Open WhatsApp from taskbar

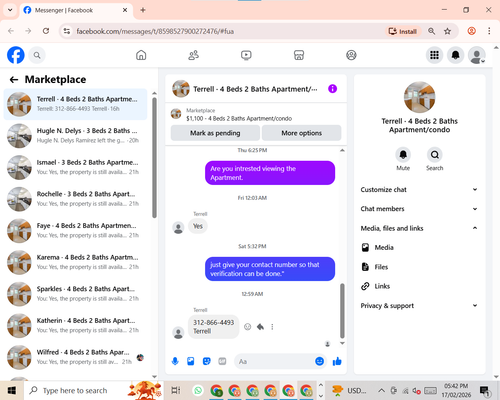point(198,390)
